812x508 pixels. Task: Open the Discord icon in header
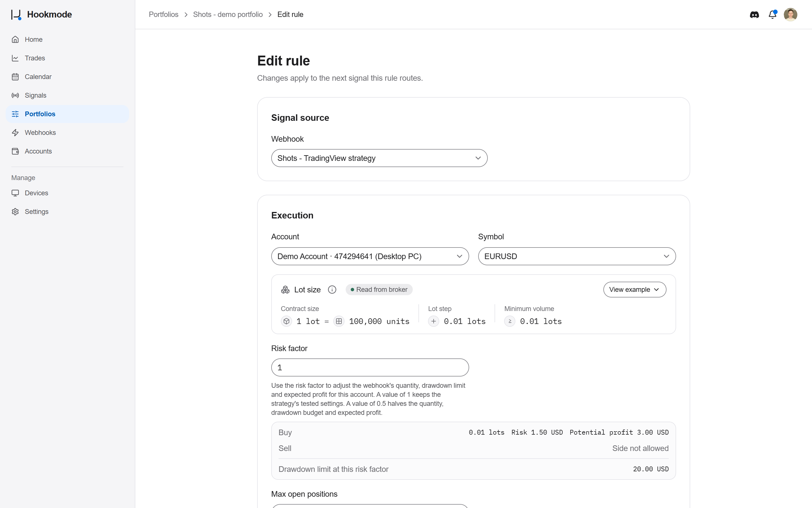coord(754,14)
